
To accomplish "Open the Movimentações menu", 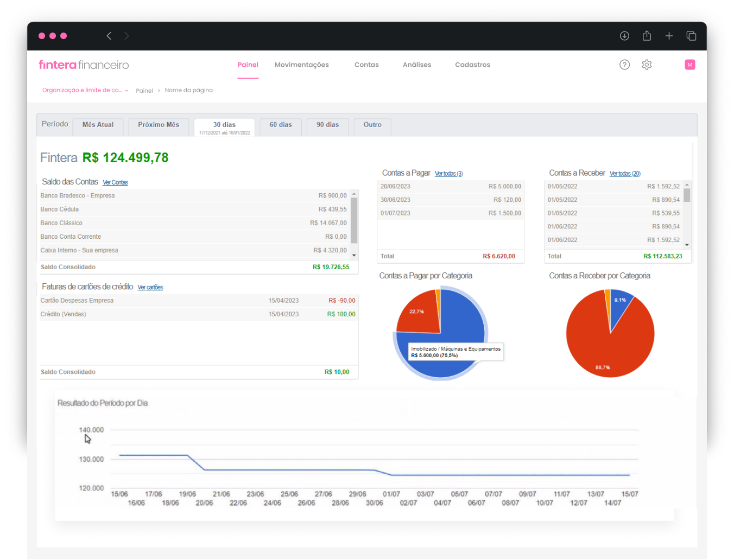I will [302, 65].
